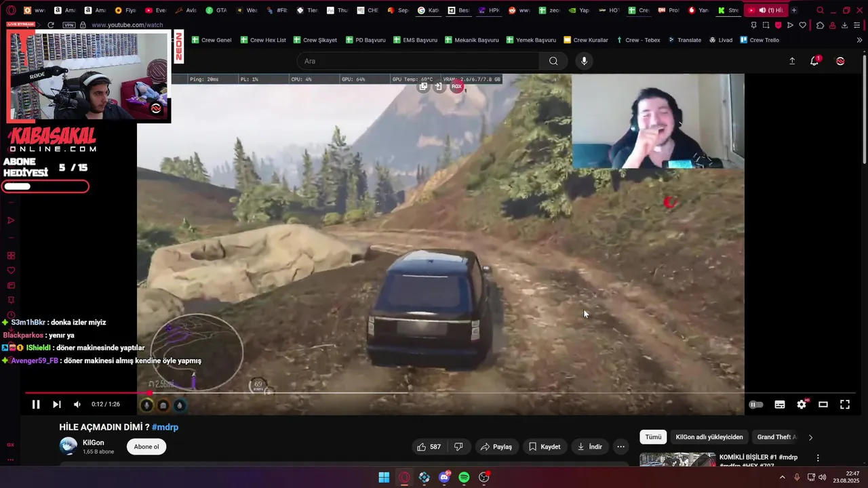Open EMS Başvuru bookmark

point(415,40)
